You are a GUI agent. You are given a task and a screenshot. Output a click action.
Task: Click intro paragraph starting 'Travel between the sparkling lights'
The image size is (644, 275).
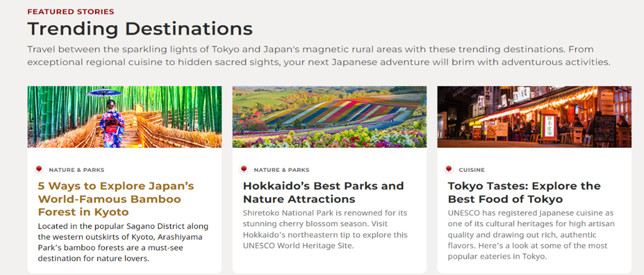point(318,56)
